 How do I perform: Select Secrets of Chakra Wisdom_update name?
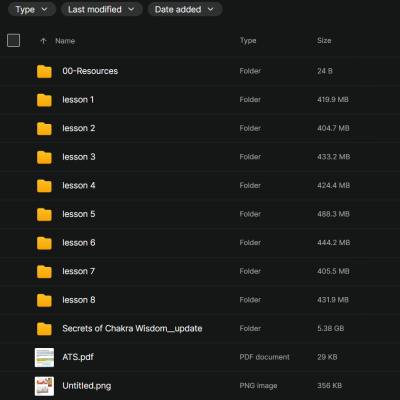tap(132, 329)
